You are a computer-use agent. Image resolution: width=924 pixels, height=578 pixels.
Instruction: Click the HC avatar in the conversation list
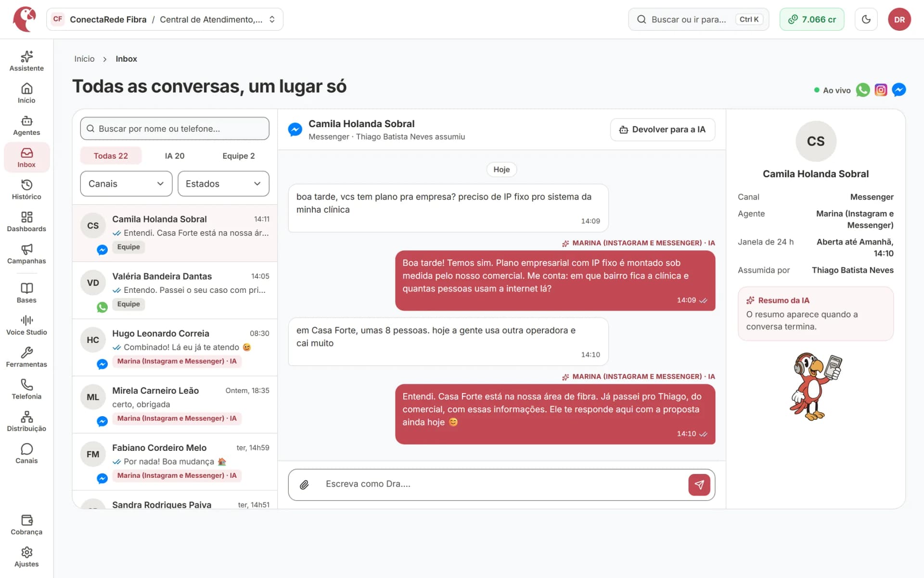pos(93,340)
